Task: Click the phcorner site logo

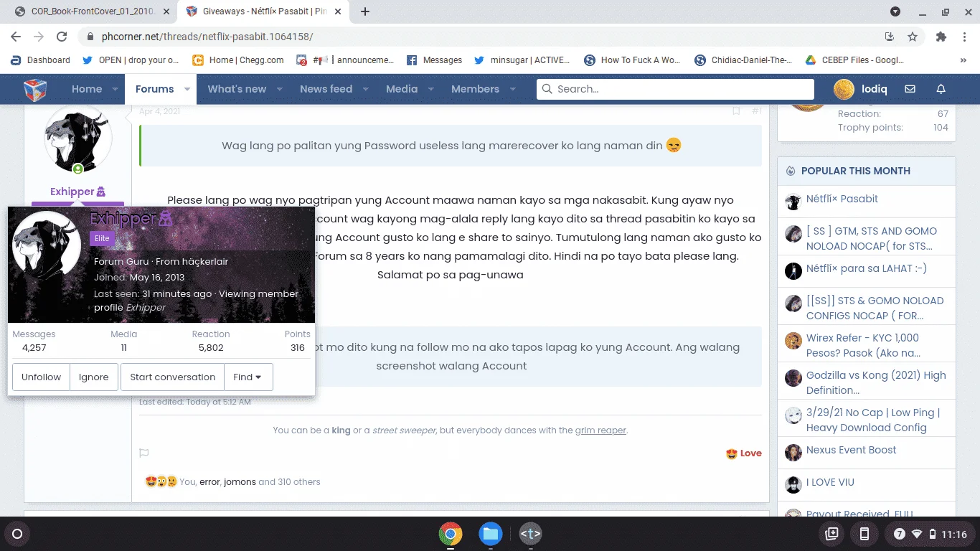Action: (x=35, y=90)
